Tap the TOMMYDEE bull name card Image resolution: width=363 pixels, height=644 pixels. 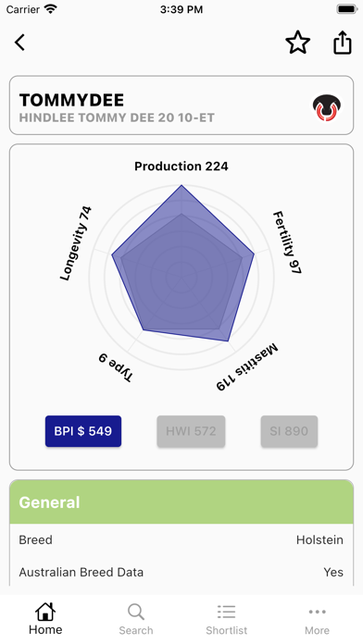[181, 105]
